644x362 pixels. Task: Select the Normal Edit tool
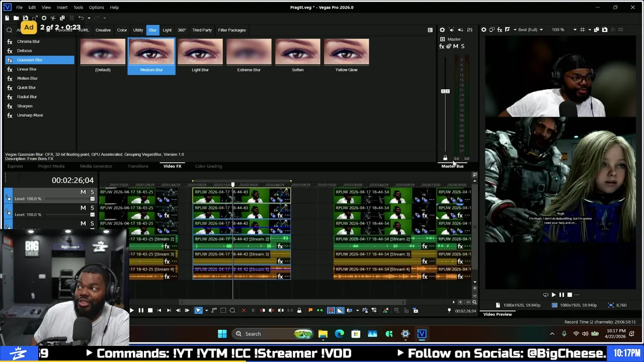[x=198, y=310]
